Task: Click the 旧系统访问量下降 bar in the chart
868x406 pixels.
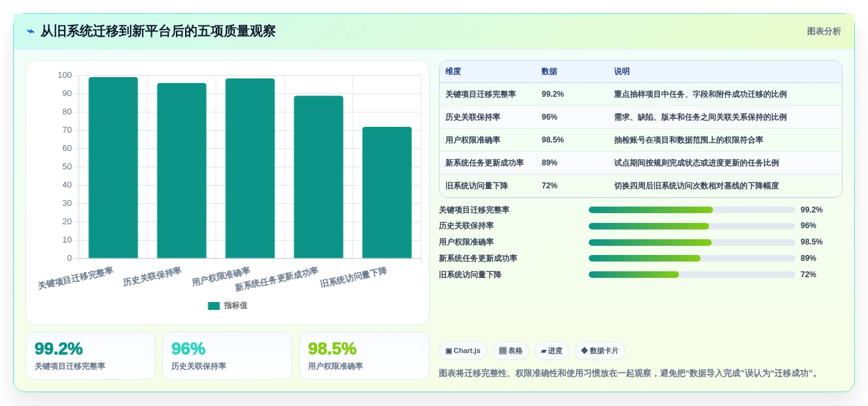Action: coord(387,193)
